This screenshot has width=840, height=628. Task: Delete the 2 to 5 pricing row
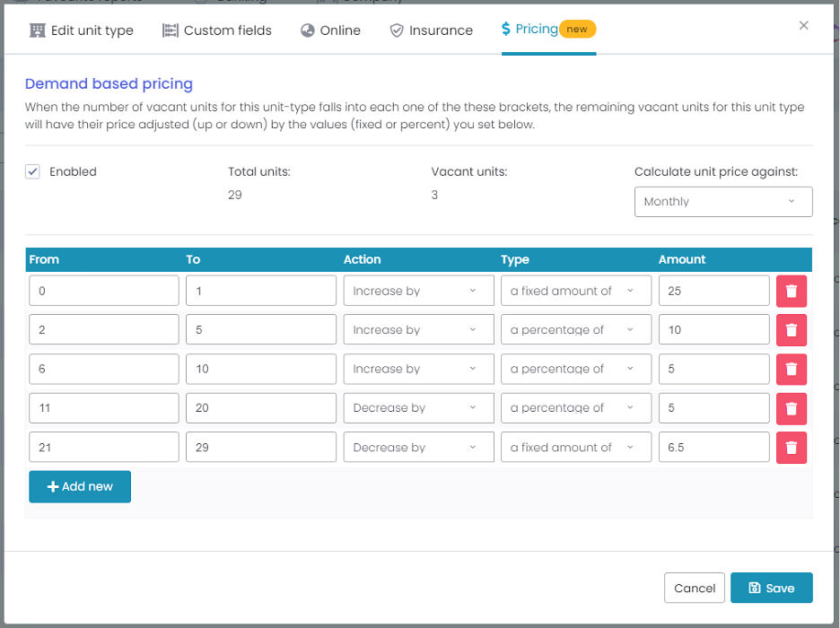(x=792, y=330)
